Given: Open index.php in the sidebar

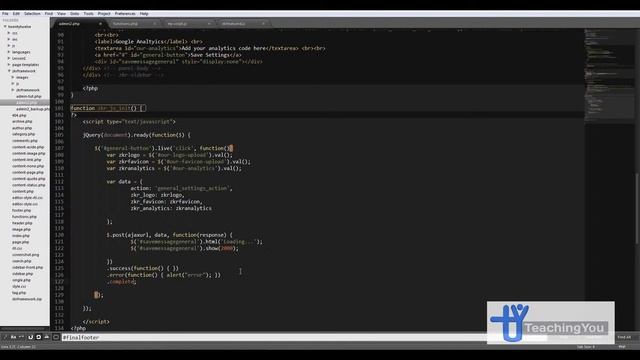Looking at the screenshot, I should click(21, 236).
